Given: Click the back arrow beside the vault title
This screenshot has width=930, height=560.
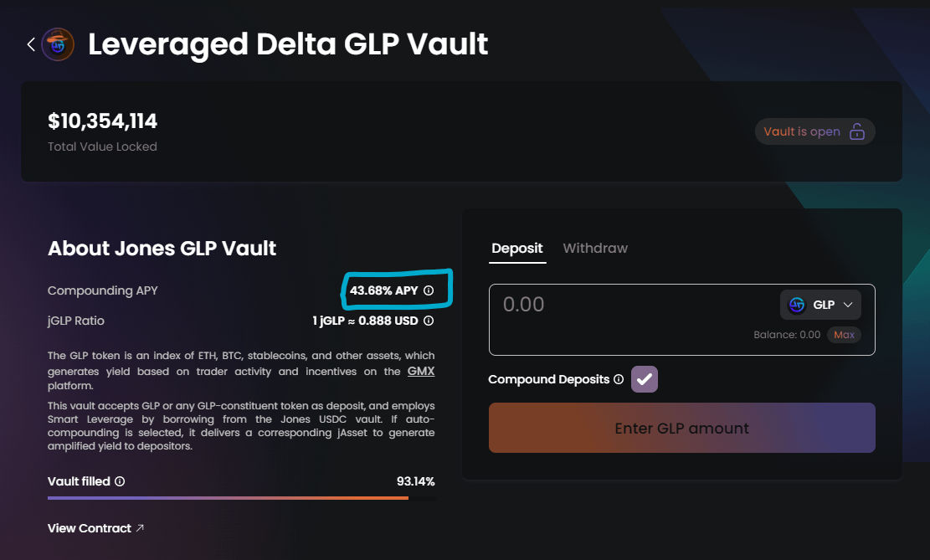Looking at the screenshot, I should (x=31, y=44).
